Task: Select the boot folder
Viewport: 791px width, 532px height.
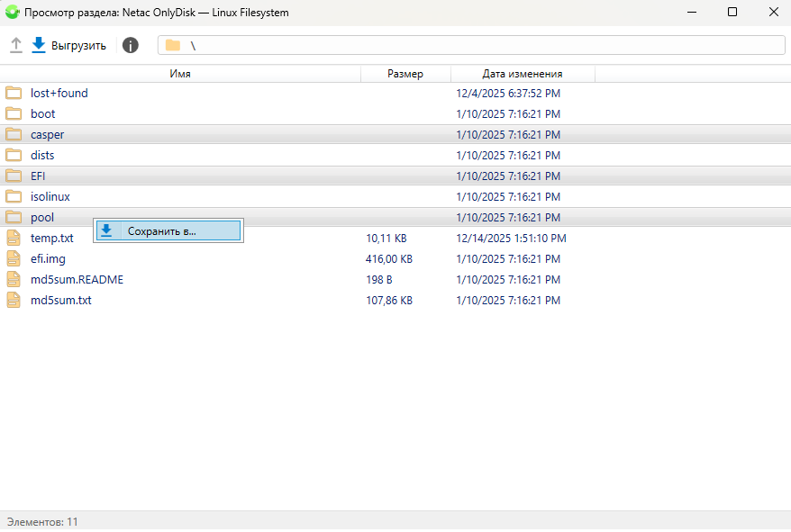Action: (x=42, y=113)
